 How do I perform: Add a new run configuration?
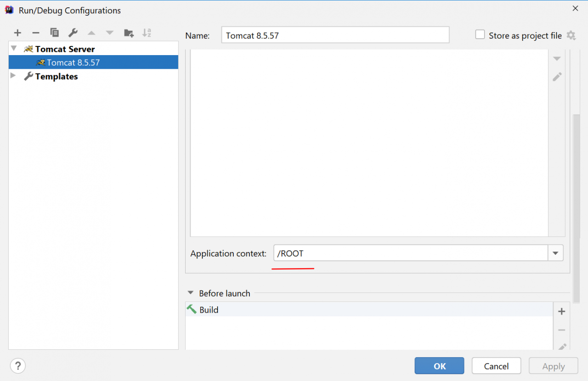click(17, 33)
